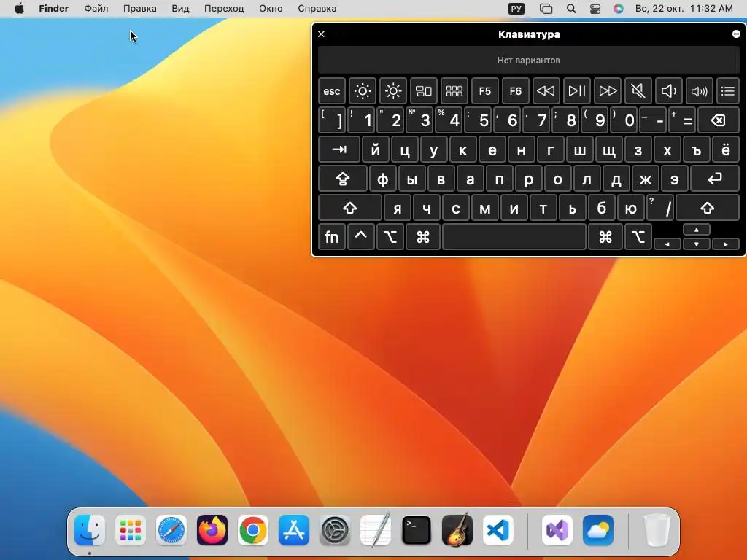Launch Google Chrome from the Dock
747x560 pixels.
coord(253,530)
